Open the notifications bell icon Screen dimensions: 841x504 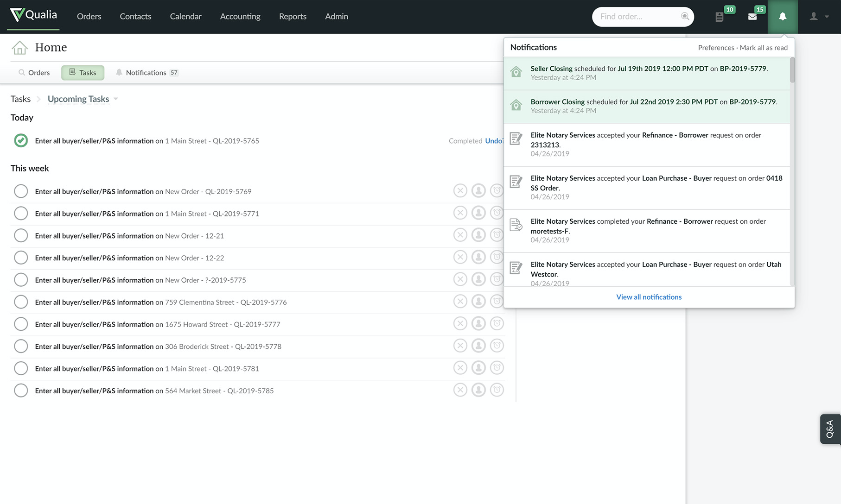tap(783, 17)
